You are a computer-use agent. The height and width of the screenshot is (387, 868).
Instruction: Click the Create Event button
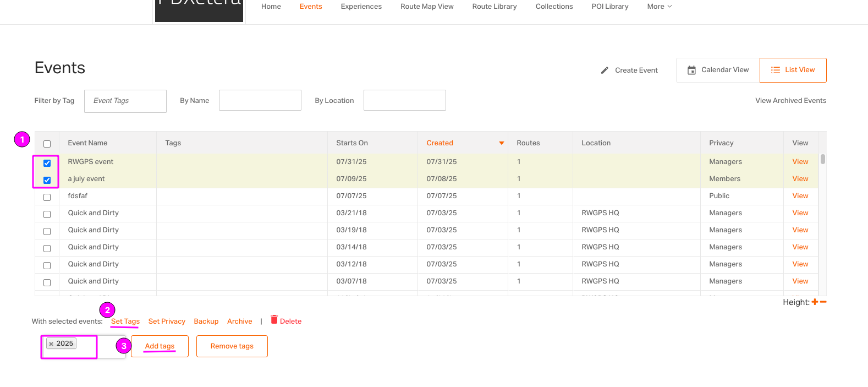click(629, 70)
